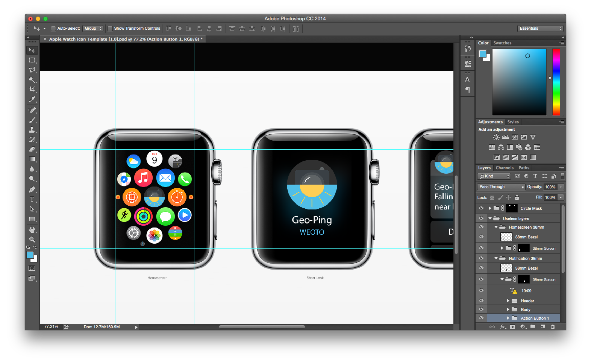Switch to the Paths tab
Image resolution: width=591 pixels, height=364 pixels.
[x=524, y=168]
